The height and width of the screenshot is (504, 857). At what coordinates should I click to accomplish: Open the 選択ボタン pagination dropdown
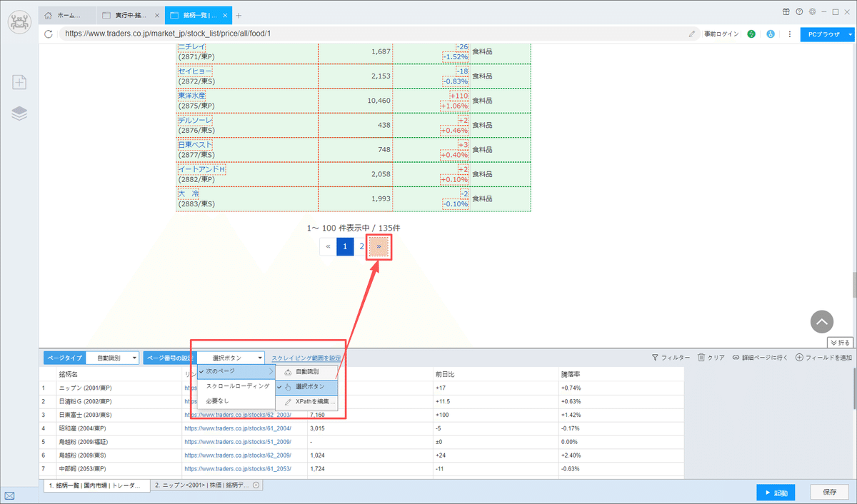pyautogui.click(x=231, y=358)
